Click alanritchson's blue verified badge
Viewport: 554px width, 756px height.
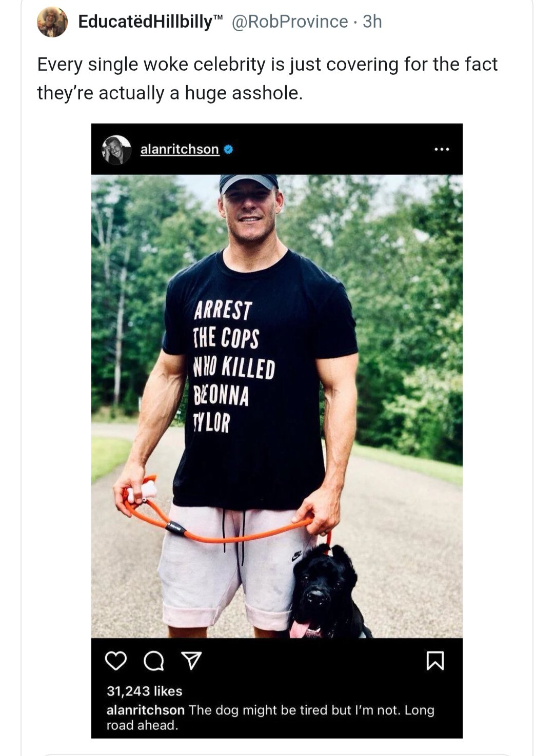coord(229,148)
